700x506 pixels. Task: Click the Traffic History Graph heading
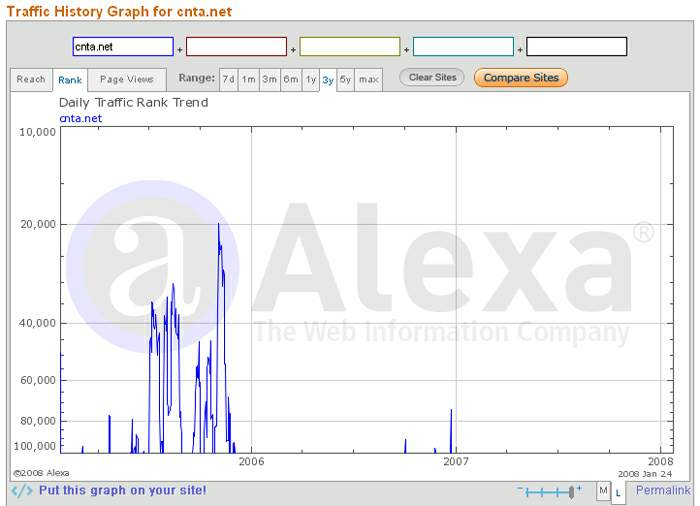[x=119, y=11]
